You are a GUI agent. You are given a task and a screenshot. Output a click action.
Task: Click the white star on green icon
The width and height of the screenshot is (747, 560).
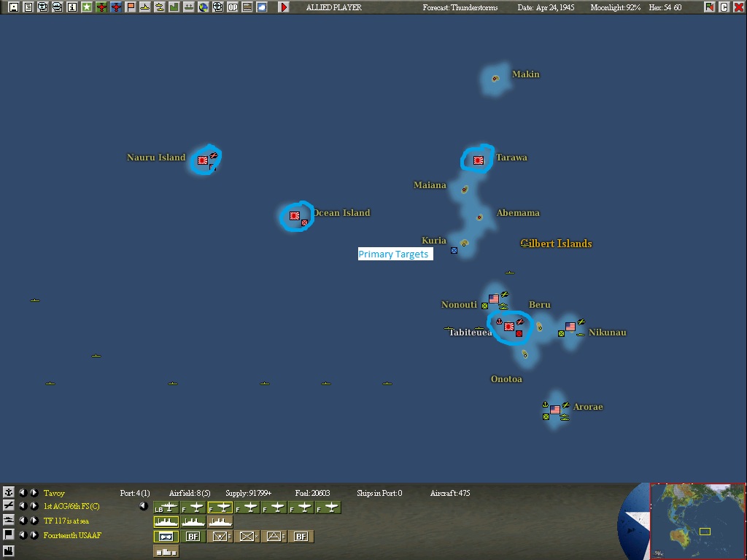click(x=87, y=7)
